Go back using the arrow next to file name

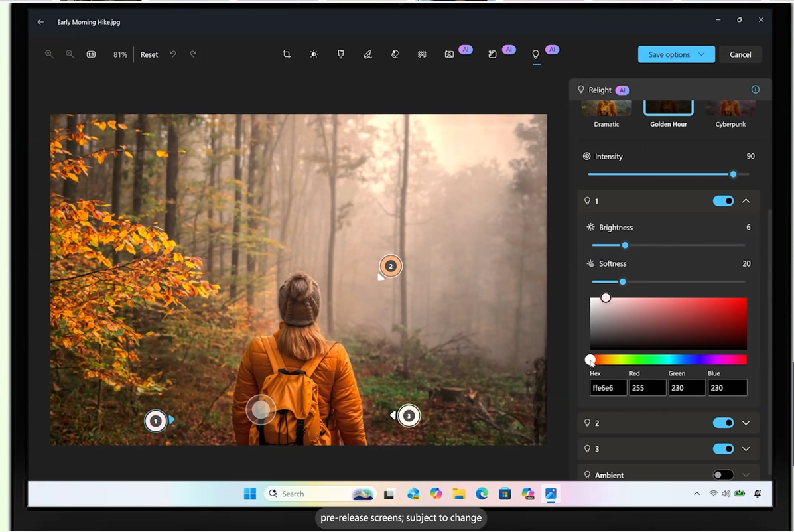point(40,22)
